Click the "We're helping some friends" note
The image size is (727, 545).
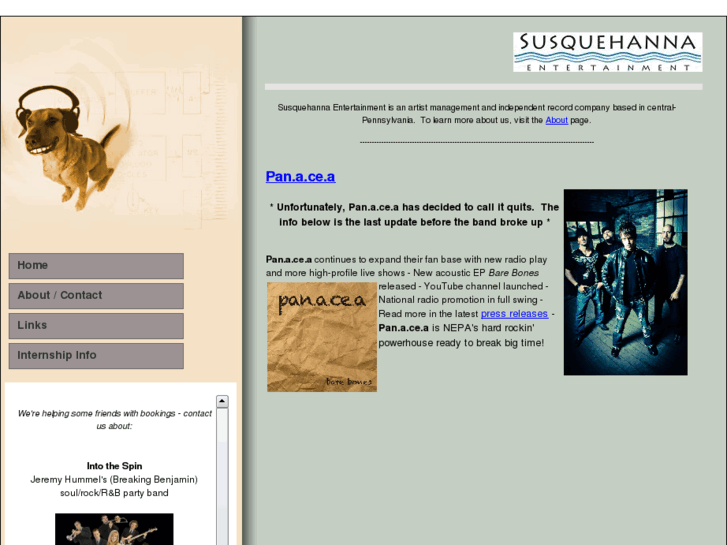[115, 420]
